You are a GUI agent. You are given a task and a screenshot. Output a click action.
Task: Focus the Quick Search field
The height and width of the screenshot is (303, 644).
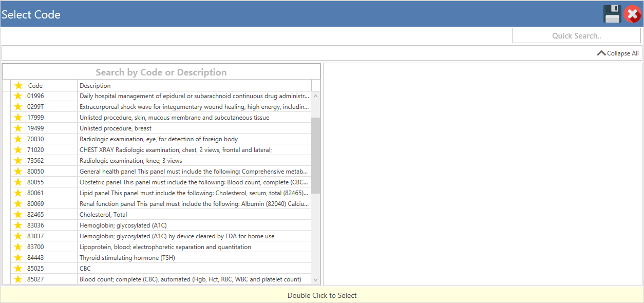pyautogui.click(x=577, y=35)
